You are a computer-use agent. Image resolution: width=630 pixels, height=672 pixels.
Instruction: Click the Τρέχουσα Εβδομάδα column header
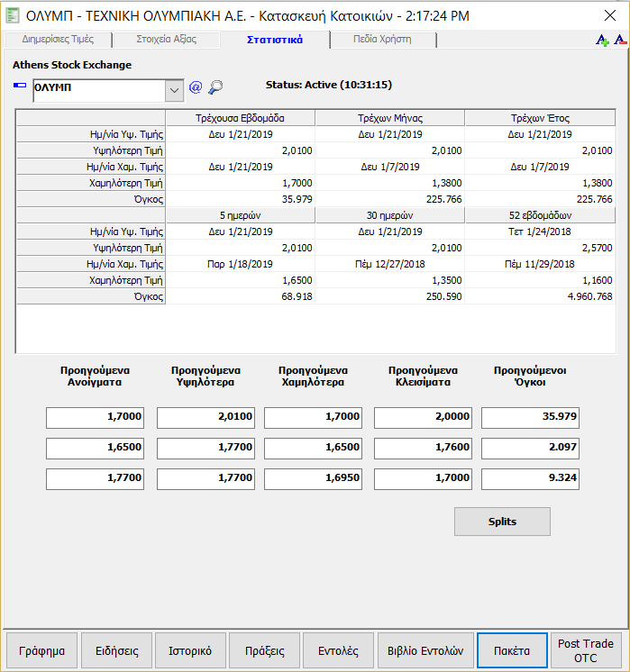click(x=240, y=118)
